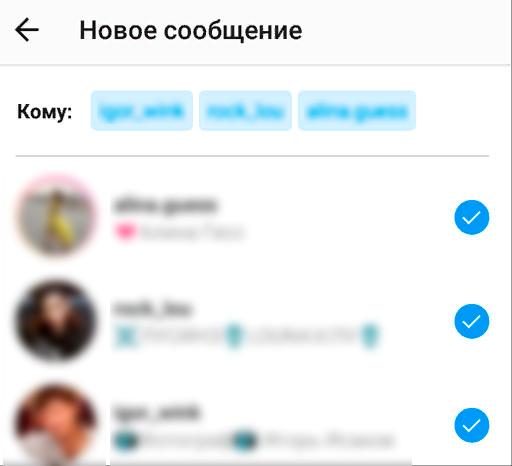Uncheck the blue checkmark beside the yellow-figure avatar
Image resolution: width=512 pixels, height=466 pixels.
[472, 217]
